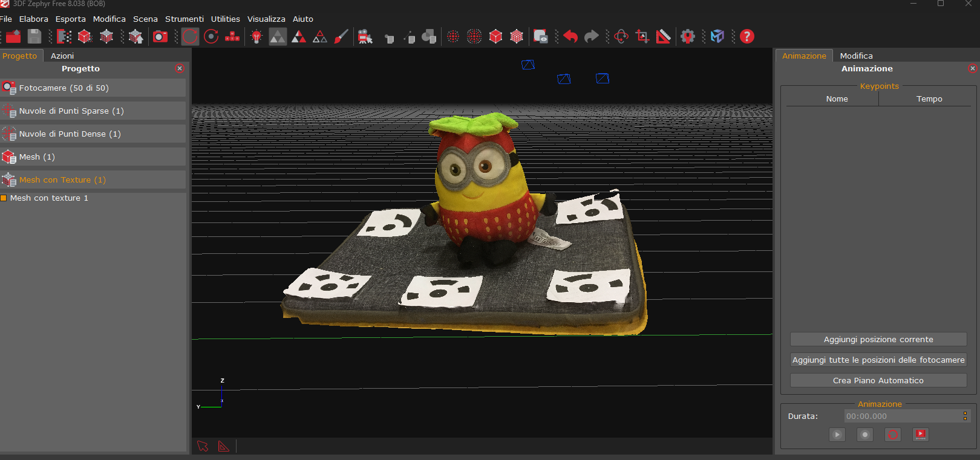Take screenshot with red camera icon
Viewport: 980px width, 460px height.
(160, 36)
